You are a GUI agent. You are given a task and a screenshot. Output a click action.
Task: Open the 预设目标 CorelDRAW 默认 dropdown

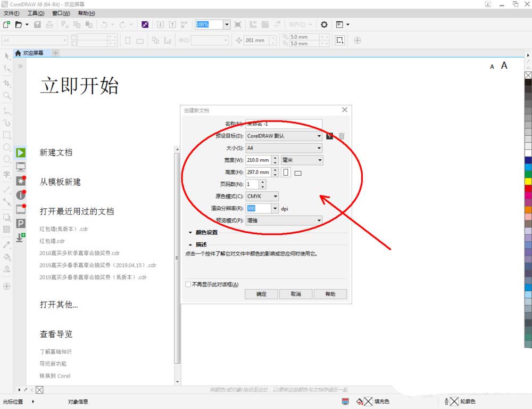click(284, 136)
